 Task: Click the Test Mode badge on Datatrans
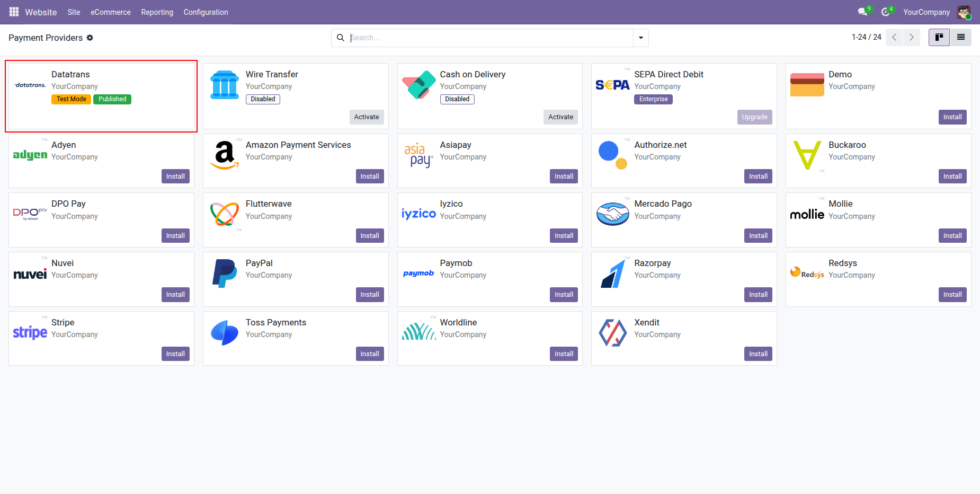pos(72,99)
